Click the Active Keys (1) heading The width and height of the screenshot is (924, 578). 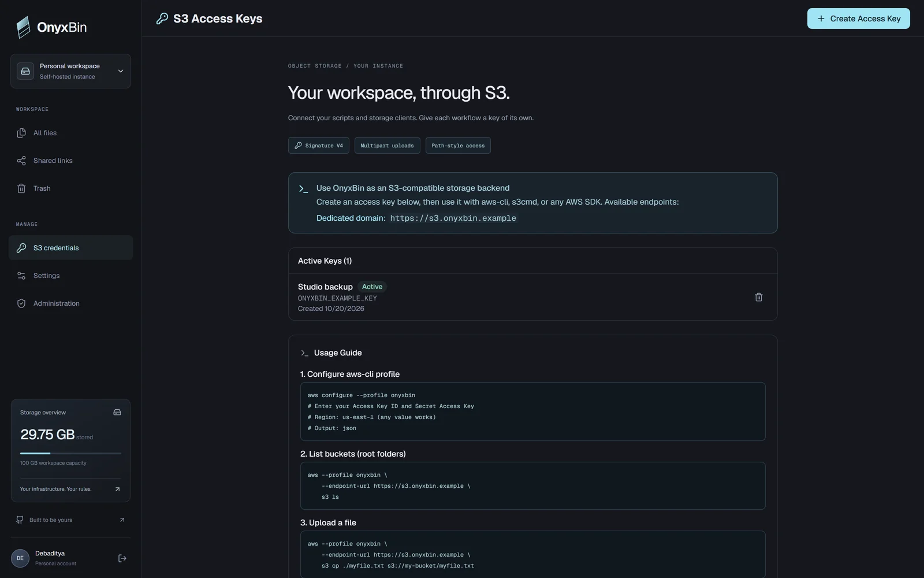pyautogui.click(x=325, y=261)
